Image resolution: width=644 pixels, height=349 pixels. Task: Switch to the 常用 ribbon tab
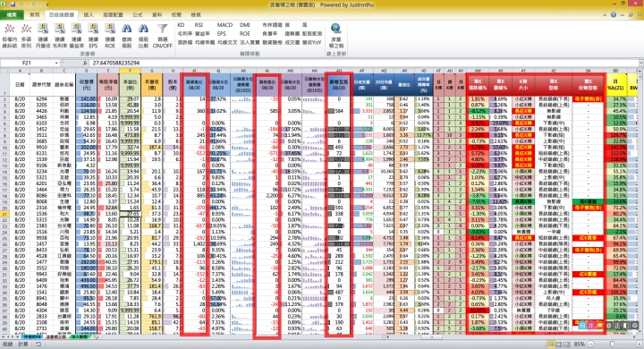(35, 14)
